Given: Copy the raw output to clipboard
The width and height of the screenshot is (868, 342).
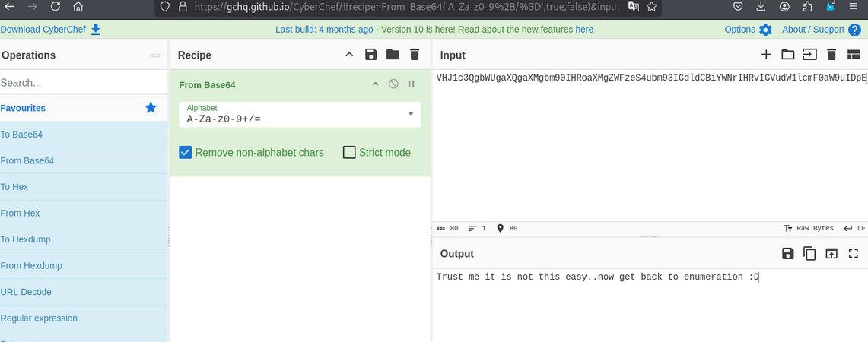Looking at the screenshot, I should coord(809,254).
